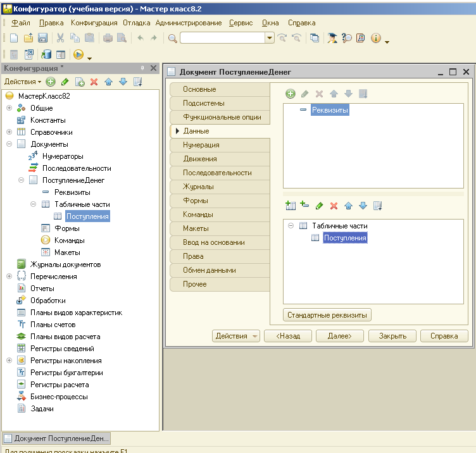The height and width of the screenshot is (453, 476).
Task: Open the Администрирование menu
Action: pos(188,23)
